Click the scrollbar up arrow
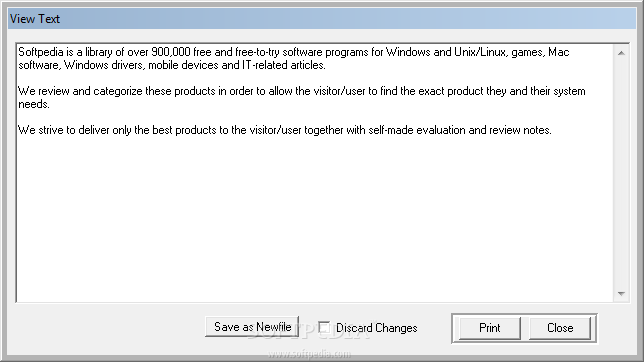The image size is (644, 362). coord(621,53)
